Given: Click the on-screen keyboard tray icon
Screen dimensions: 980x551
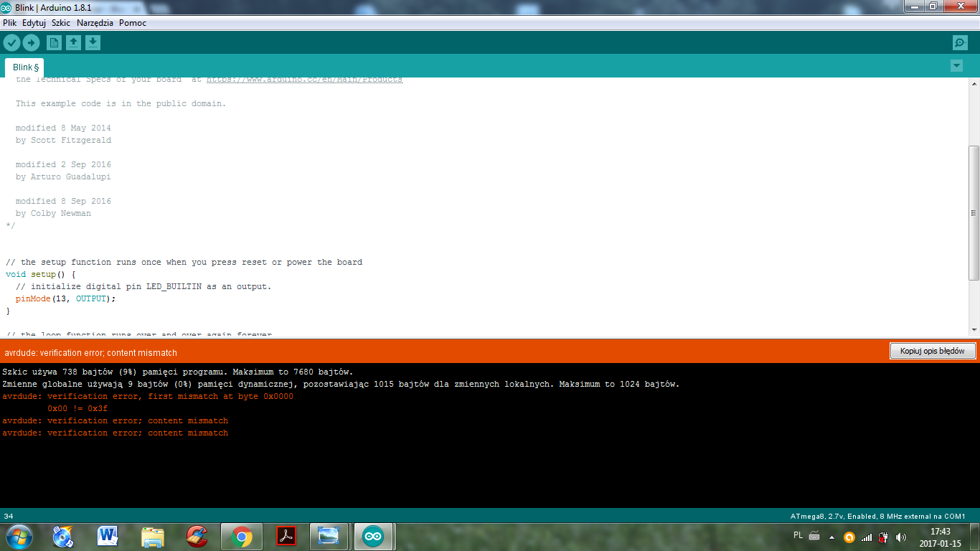Looking at the screenshot, I should click(814, 536).
